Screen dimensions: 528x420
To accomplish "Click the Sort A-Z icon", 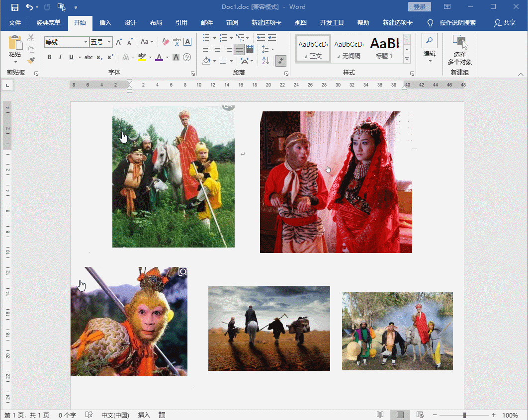I will [265, 61].
